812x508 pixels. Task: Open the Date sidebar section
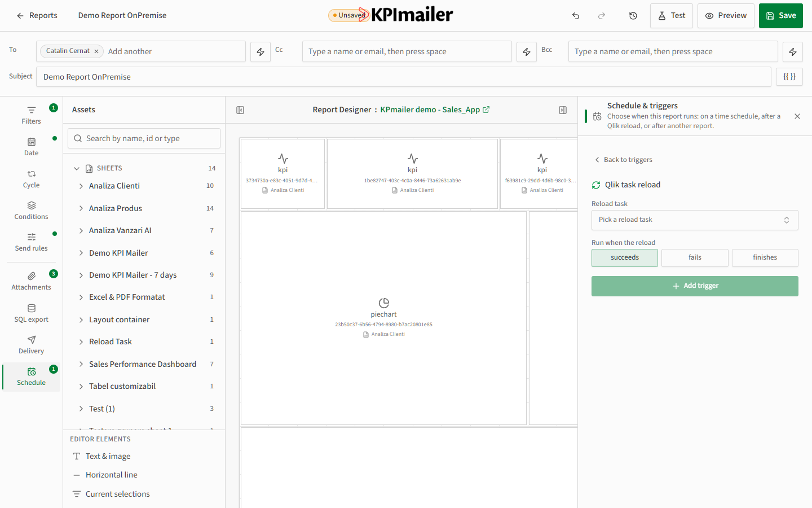pyautogui.click(x=32, y=147)
